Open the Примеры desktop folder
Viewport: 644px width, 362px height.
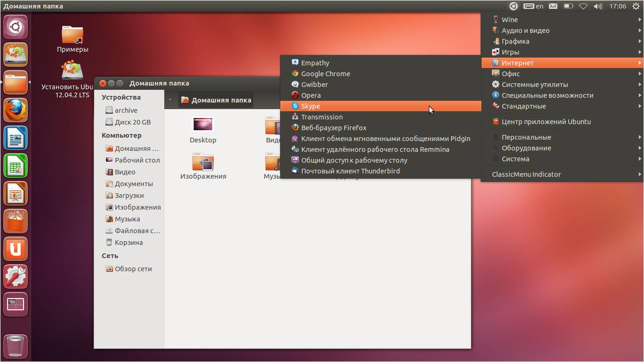pos(72,39)
